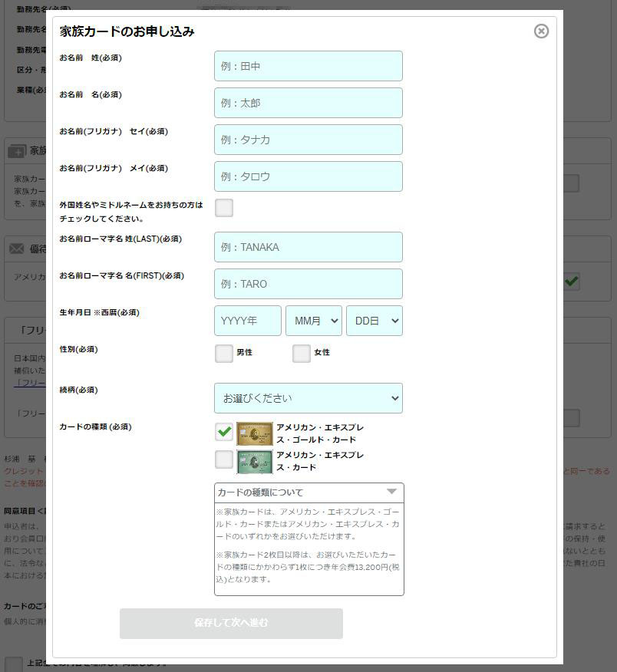Click the given name field with placeholder 太郎
Image resolution: width=617 pixels, height=672 pixels.
[308, 103]
